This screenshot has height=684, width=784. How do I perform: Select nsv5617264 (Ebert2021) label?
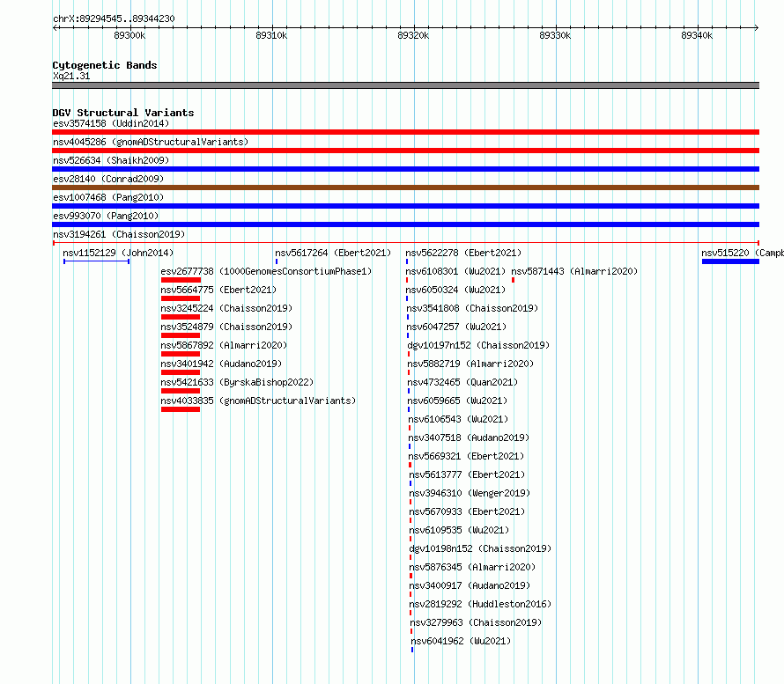click(x=333, y=253)
